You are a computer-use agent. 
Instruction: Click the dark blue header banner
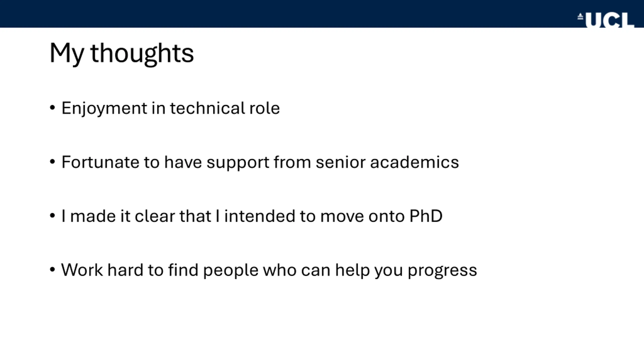[322, 14]
